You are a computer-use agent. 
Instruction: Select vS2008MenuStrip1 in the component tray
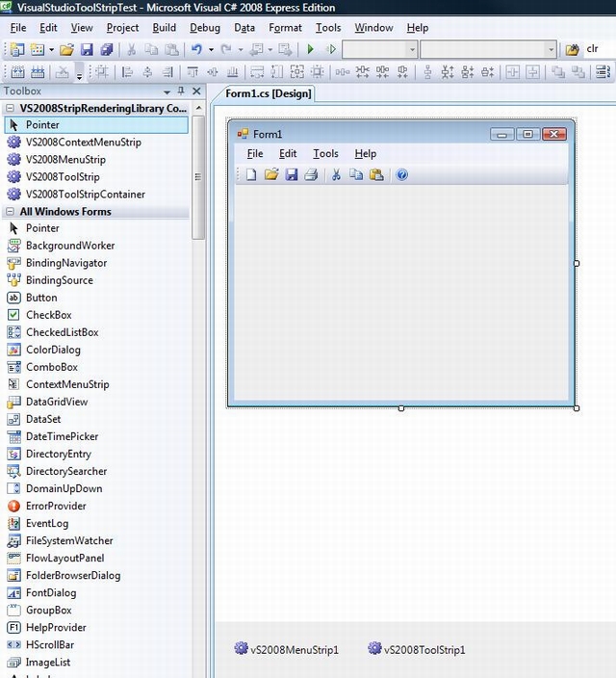click(x=286, y=649)
